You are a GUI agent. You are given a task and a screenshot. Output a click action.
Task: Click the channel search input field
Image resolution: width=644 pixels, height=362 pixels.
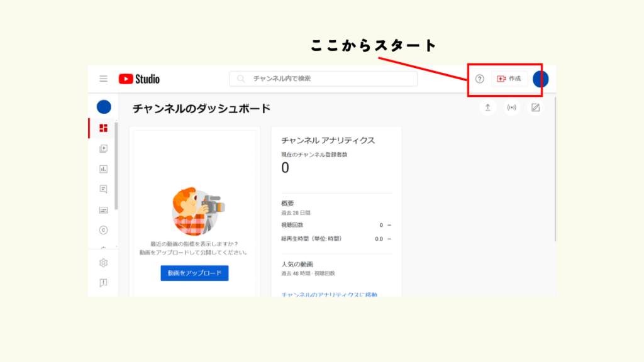pos(323,78)
